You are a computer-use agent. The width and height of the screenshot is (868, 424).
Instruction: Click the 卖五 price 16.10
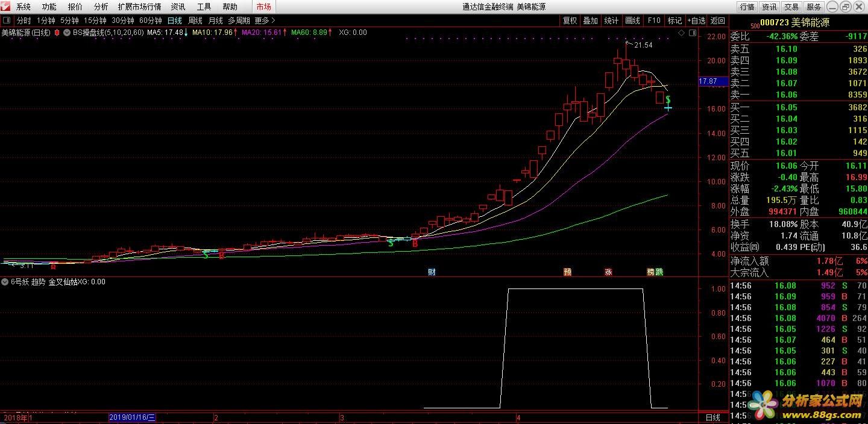786,49
